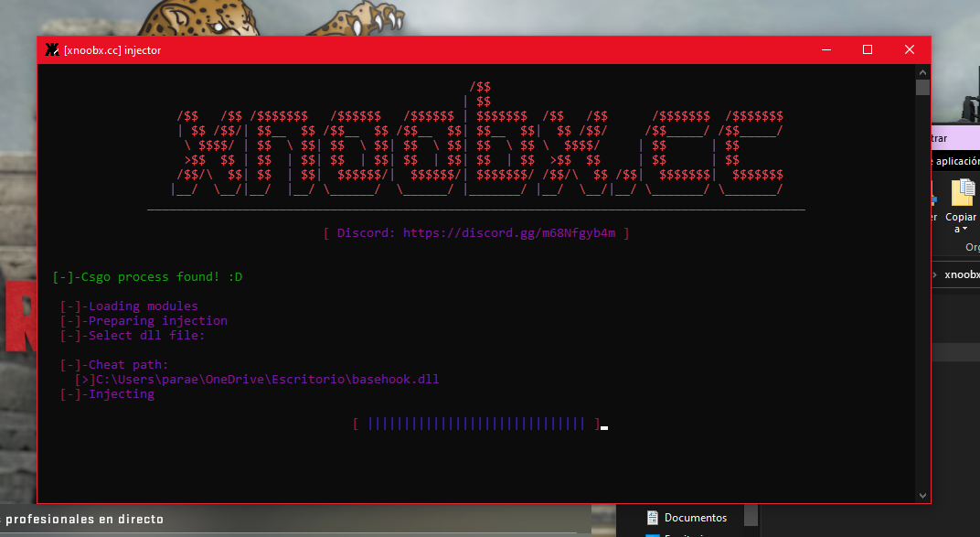This screenshot has width=980, height=537.
Task: Maximize the xnoobx injector window
Action: 868,50
